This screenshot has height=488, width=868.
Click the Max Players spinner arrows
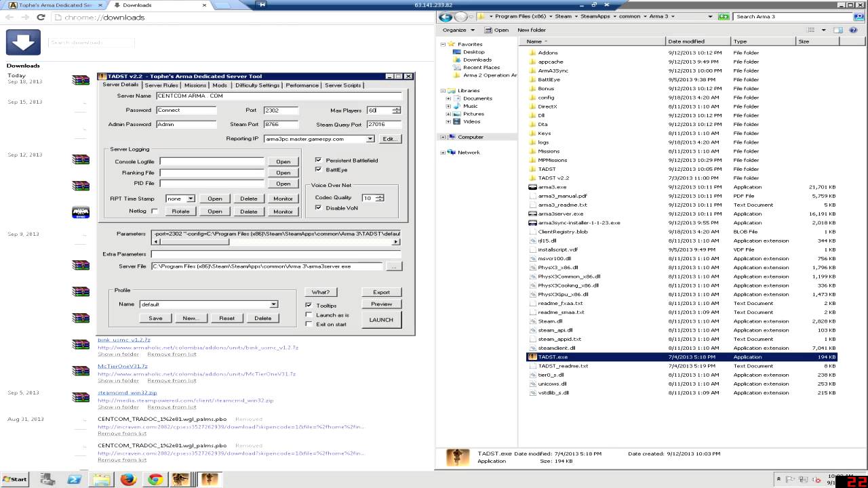pyautogui.click(x=397, y=110)
